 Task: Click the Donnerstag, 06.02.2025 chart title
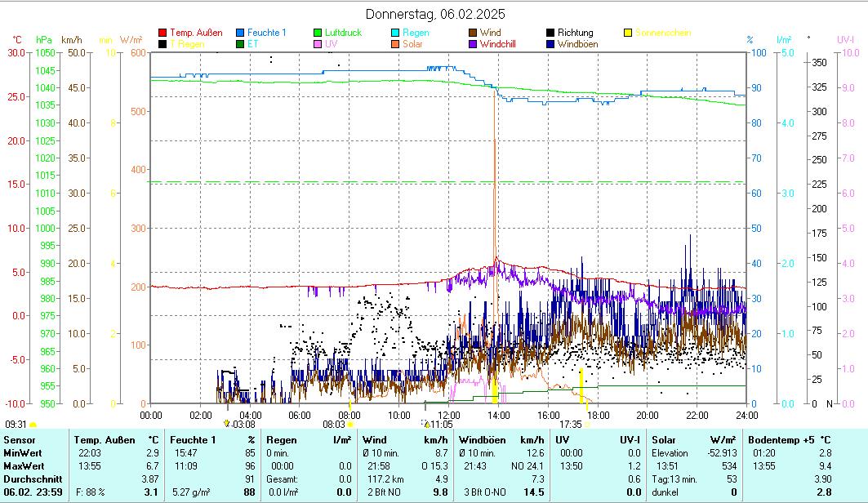[434, 14]
